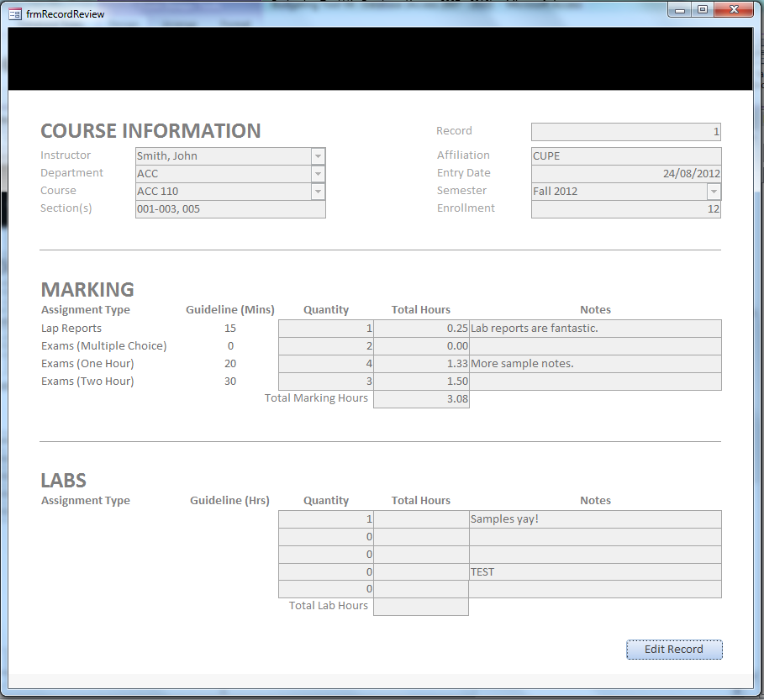The height and width of the screenshot is (700, 764).
Task: Click the Labs note 'Samples yay!'
Action: (x=595, y=519)
